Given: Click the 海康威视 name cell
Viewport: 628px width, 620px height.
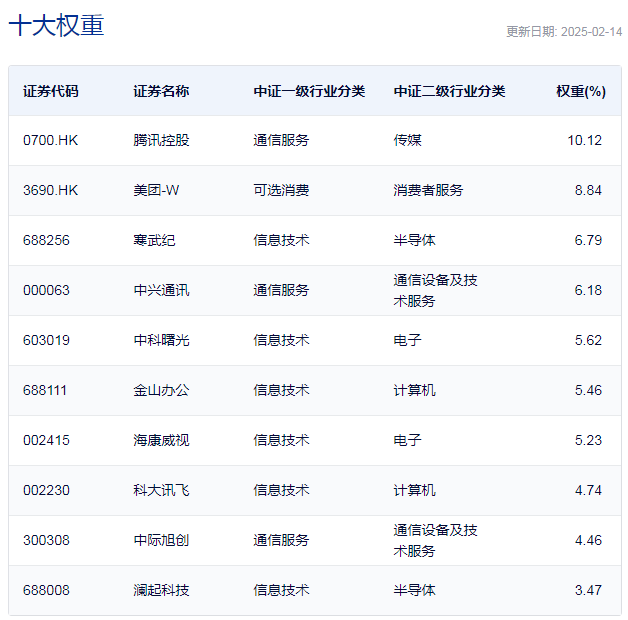Looking at the screenshot, I should coord(161,440).
